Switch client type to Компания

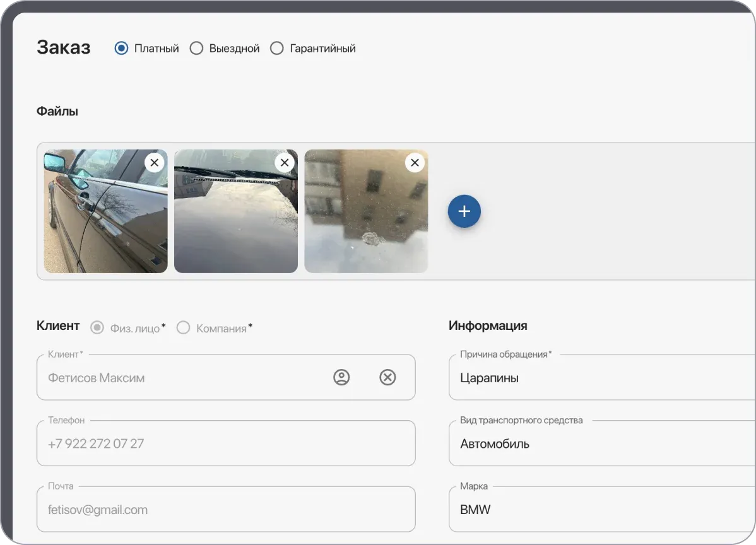click(184, 327)
